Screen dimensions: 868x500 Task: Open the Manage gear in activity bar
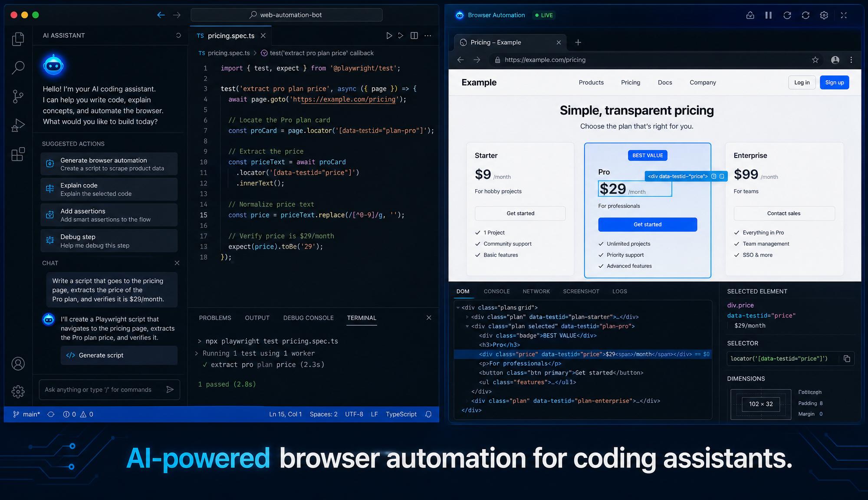click(18, 392)
